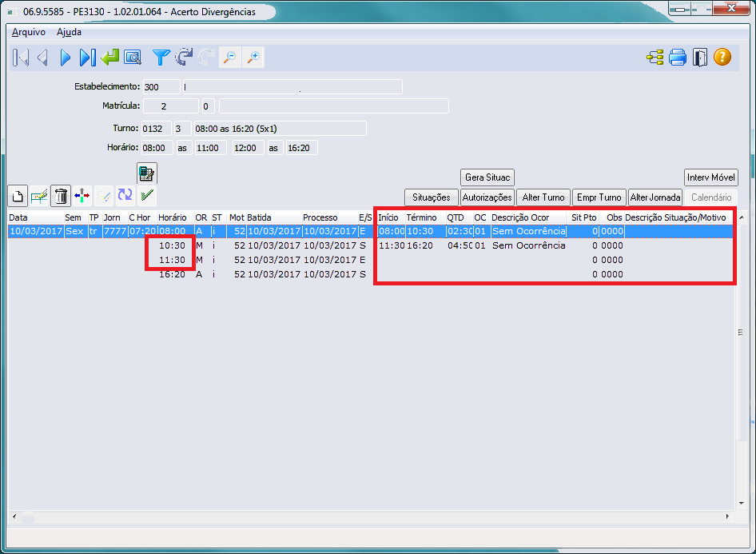Click the Autorizações button
This screenshot has height=554, width=756.
coord(487,197)
